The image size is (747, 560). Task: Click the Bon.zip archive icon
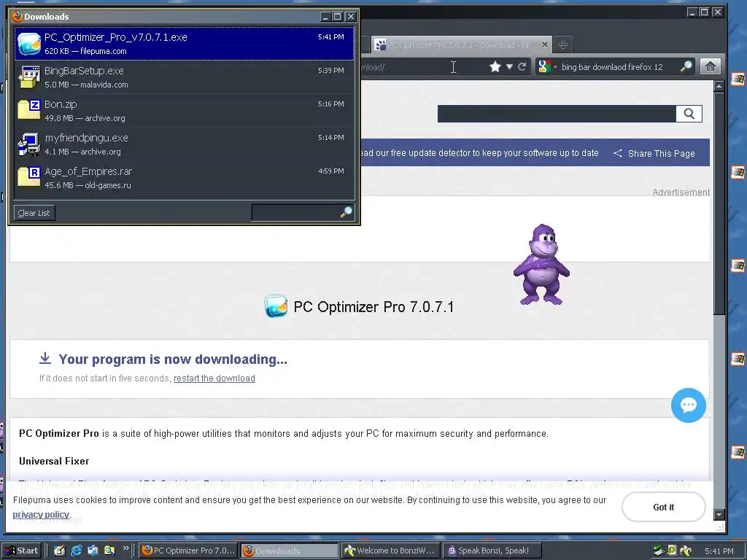(x=29, y=109)
